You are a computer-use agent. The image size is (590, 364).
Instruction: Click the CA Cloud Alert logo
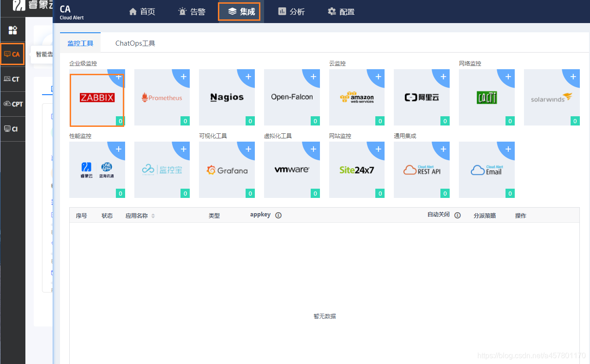(x=72, y=12)
